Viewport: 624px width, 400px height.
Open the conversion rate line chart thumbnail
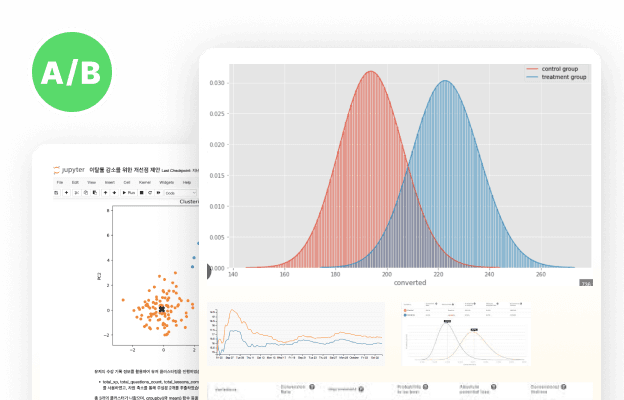pyautogui.click(x=295, y=333)
